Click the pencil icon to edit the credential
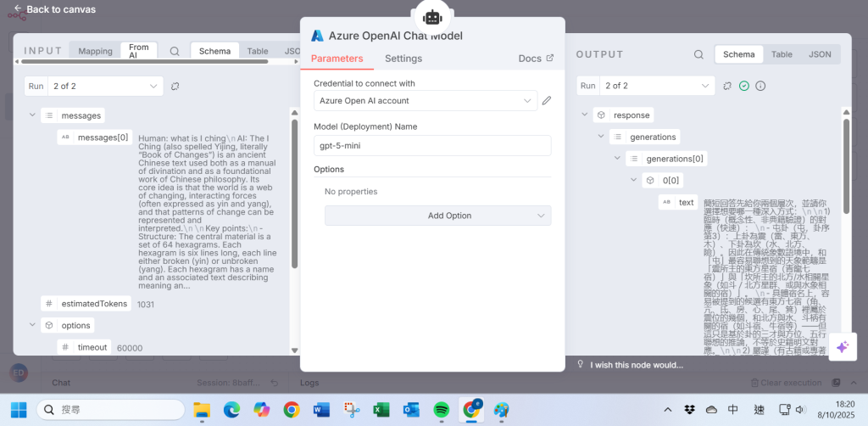 pyautogui.click(x=547, y=101)
